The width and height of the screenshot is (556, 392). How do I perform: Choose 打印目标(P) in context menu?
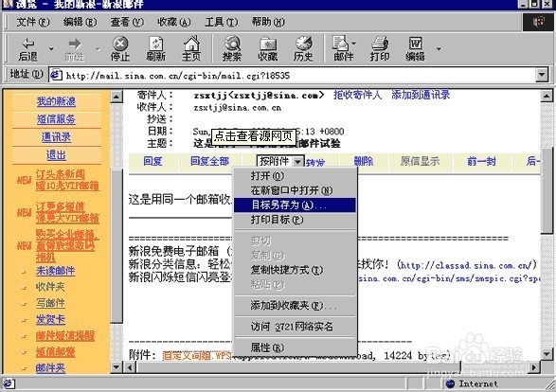[x=295, y=220]
